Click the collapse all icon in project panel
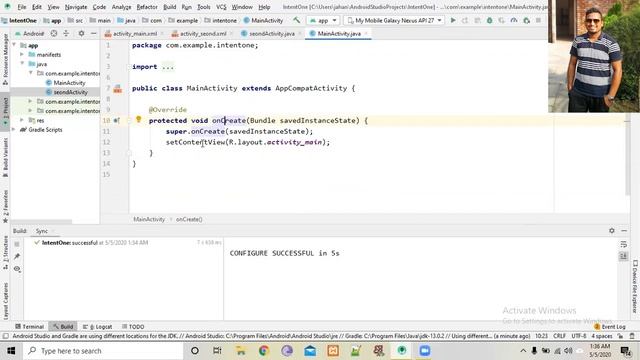This screenshot has height=360, width=640. click(x=66, y=33)
